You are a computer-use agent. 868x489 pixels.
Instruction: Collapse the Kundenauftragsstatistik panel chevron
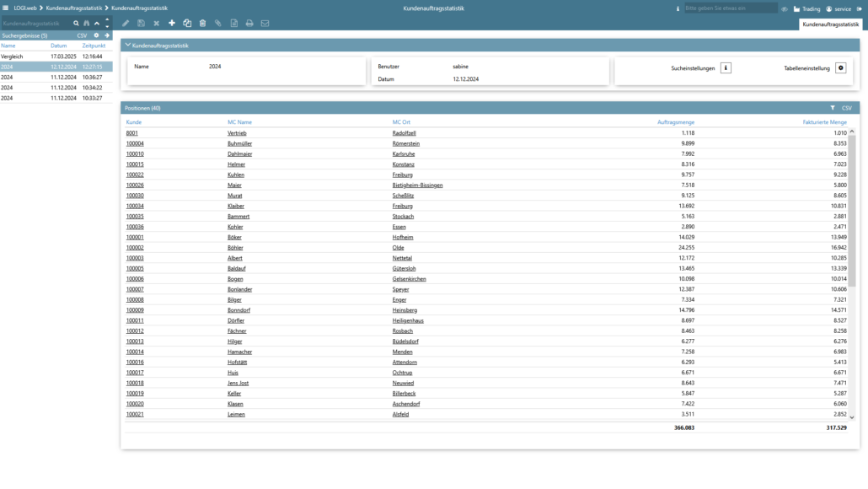click(127, 46)
